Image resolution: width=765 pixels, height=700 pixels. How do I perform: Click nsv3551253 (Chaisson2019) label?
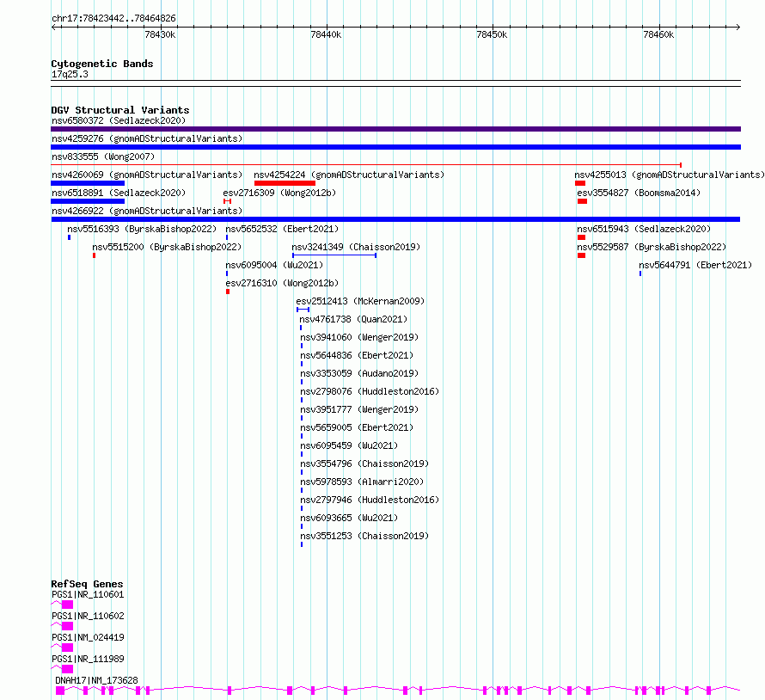(364, 536)
